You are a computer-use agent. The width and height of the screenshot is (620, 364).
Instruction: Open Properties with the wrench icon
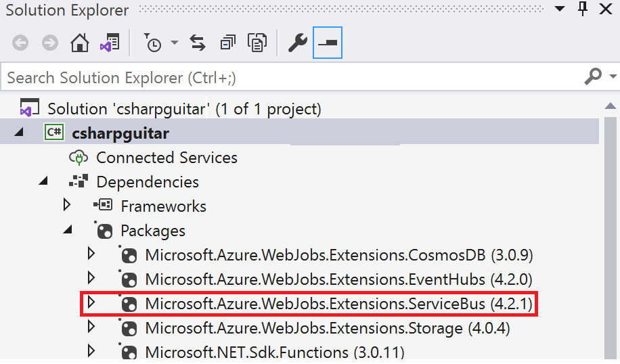[297, 43]
